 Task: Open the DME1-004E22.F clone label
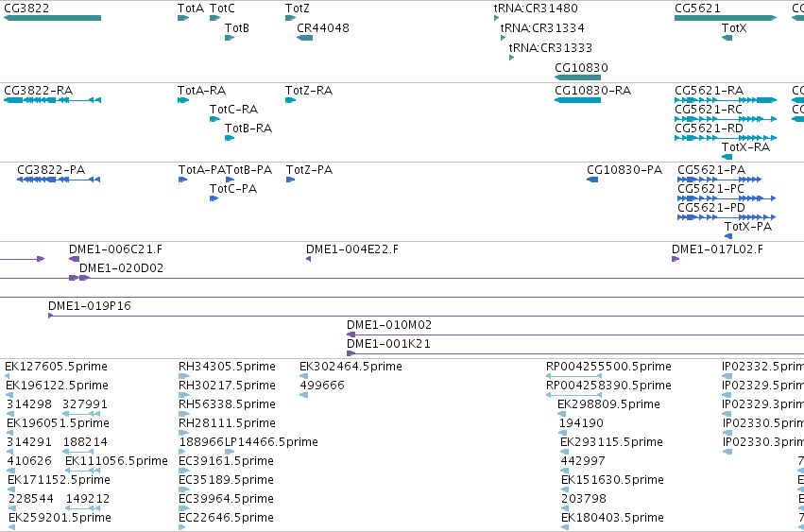[x=352, y=249]
